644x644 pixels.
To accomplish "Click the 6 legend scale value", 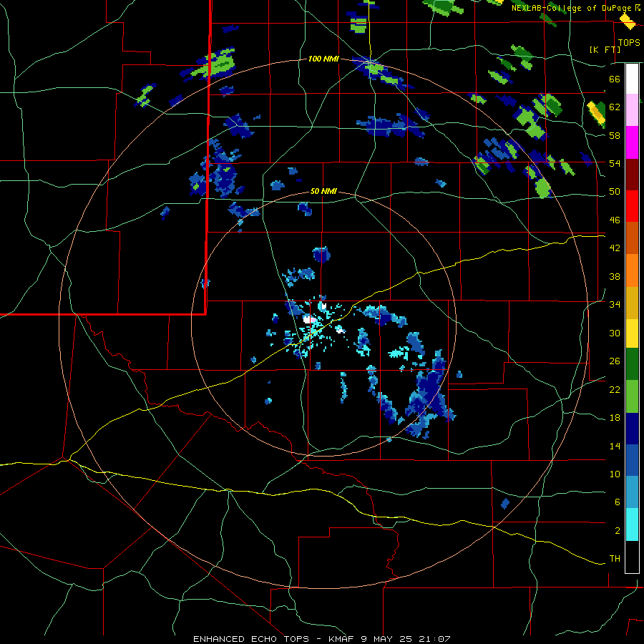I will [618, 502].
